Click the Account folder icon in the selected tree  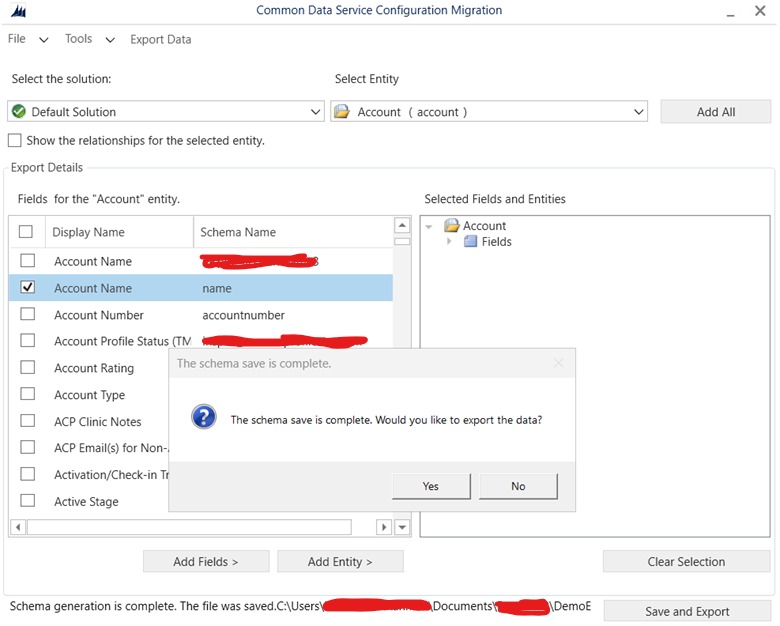pyautogui.click(x=451, y=225)
